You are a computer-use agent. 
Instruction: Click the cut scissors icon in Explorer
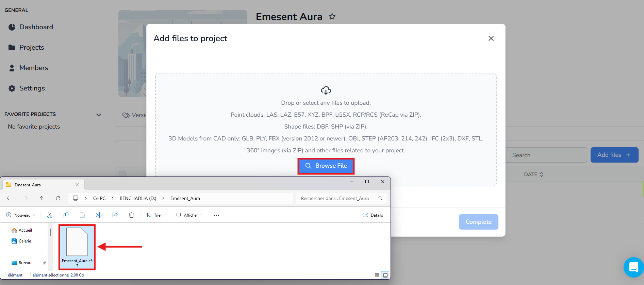coord(50,215)
